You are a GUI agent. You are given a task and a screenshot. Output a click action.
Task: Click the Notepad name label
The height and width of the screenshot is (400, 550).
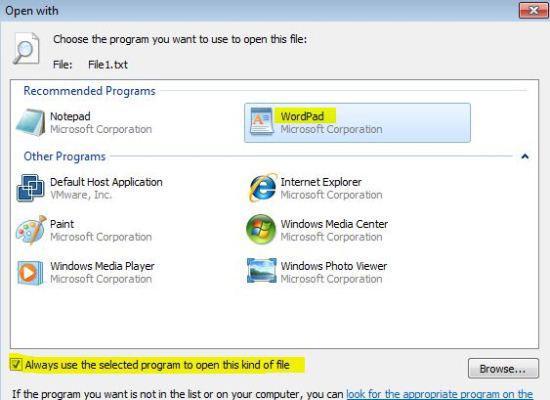70,116
